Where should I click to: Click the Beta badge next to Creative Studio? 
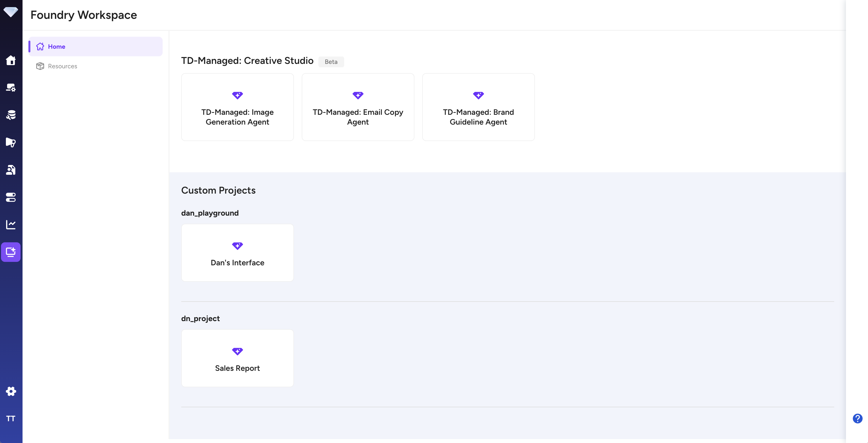[331, 62]
